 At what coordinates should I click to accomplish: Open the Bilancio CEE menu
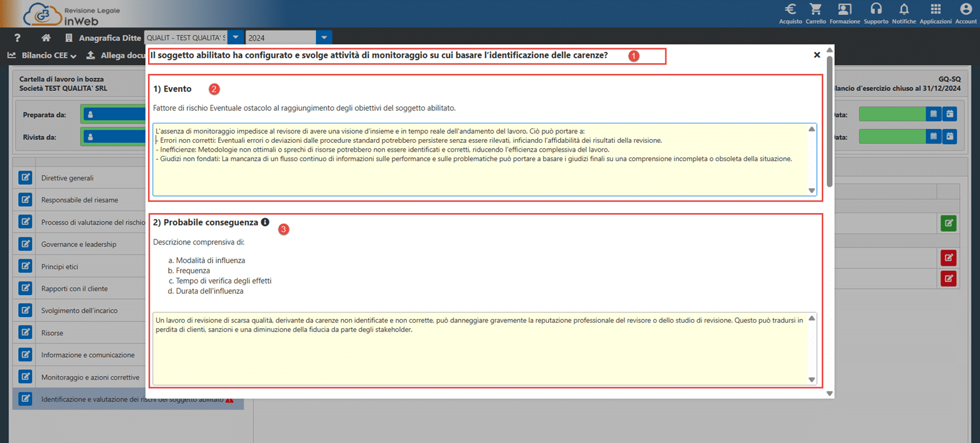pos(42,55)
